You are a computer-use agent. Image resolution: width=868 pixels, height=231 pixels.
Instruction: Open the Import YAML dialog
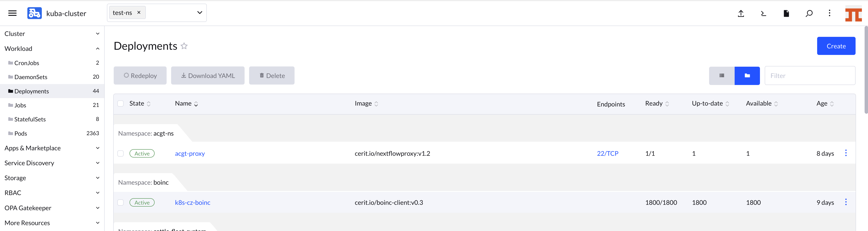[741, 13]
